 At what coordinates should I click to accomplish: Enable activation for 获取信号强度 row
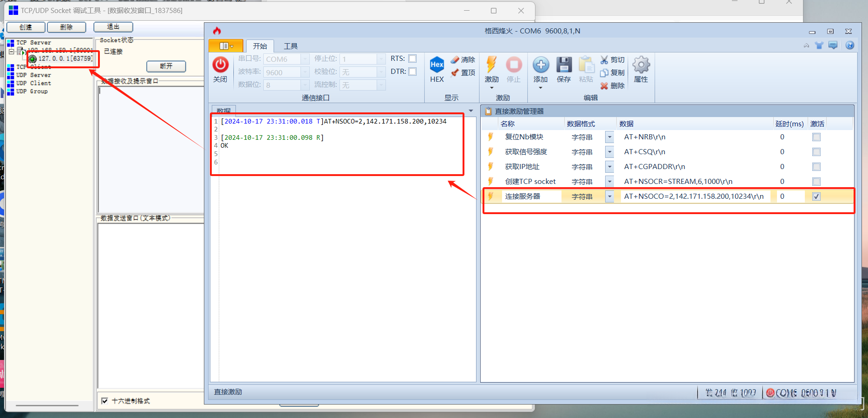(x=816, y=152)
